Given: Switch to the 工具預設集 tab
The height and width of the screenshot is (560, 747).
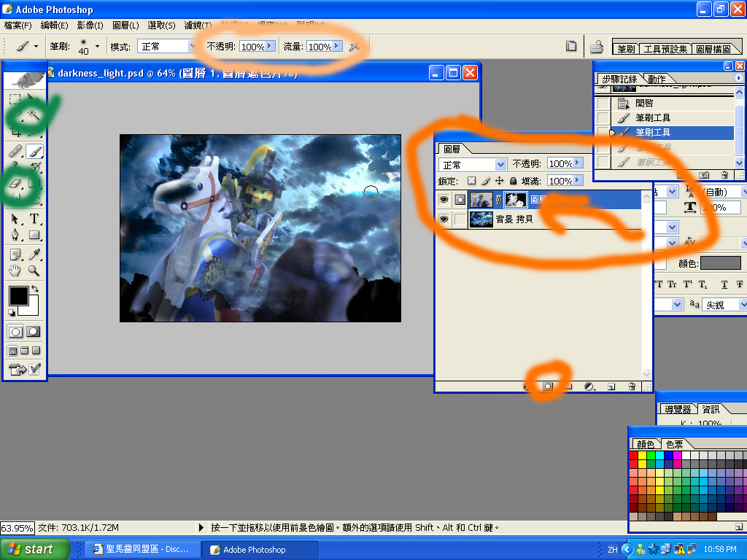Looking at the screenshot, I should pyautogui.click(x=665, y=49).
